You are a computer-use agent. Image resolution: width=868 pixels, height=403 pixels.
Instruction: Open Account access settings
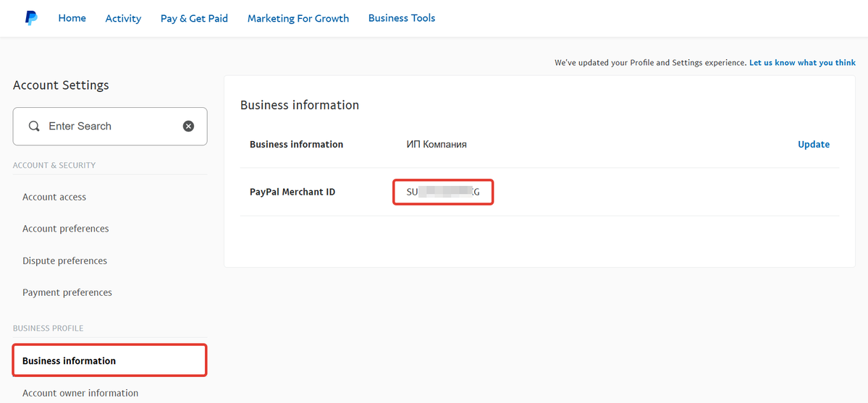54,197
